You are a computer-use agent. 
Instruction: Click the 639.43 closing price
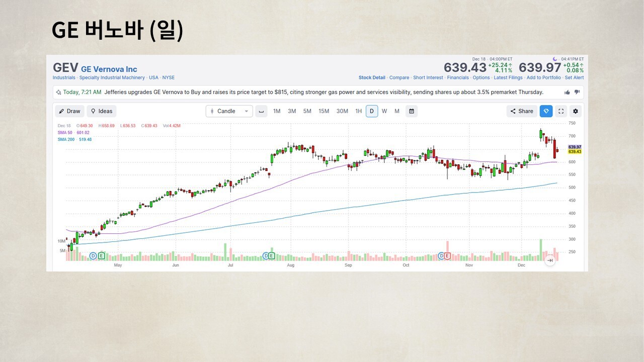[465, 67]
